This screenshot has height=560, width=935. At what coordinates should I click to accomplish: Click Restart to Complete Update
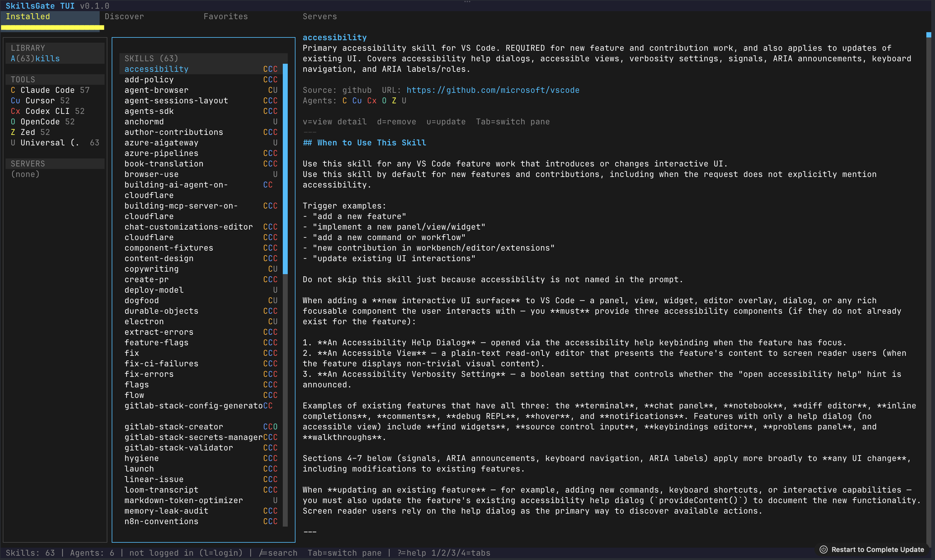(877, 549)
